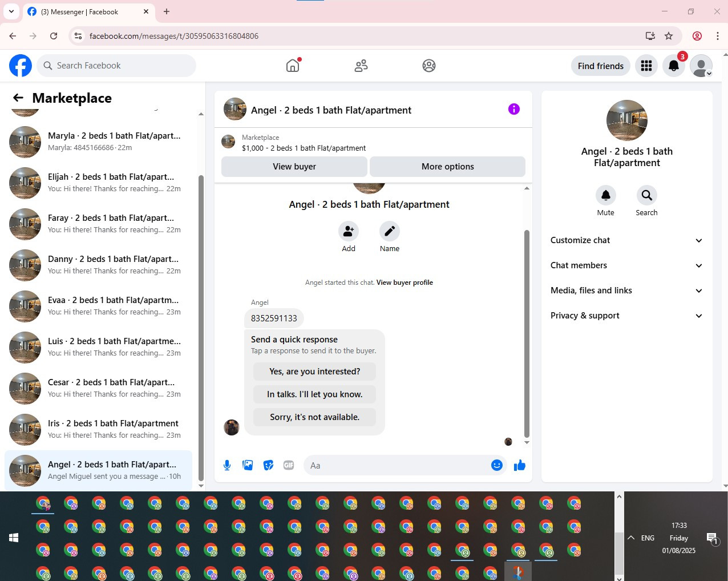Expand Media, files and links section
Viewport: 728px width, 581px height.
tap(626, 290)
